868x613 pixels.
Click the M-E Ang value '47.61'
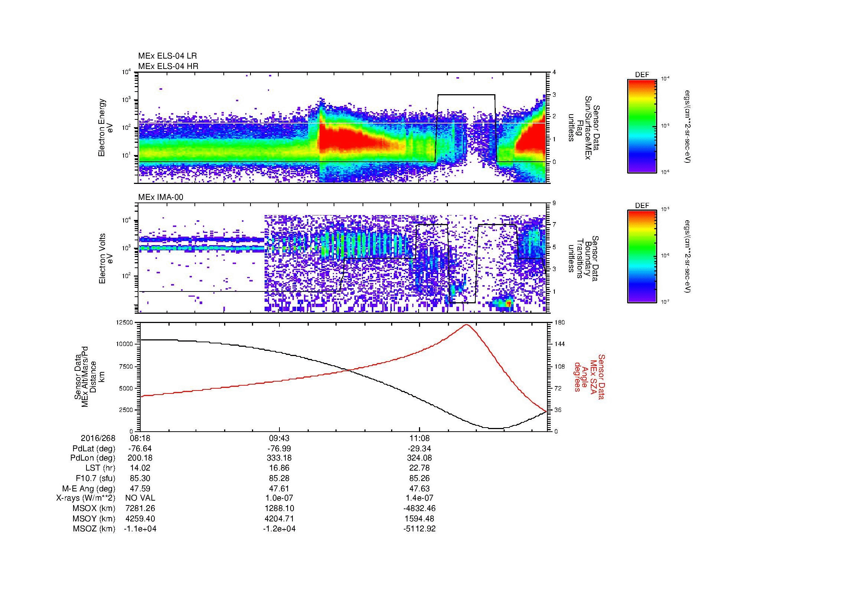[279, 488]
